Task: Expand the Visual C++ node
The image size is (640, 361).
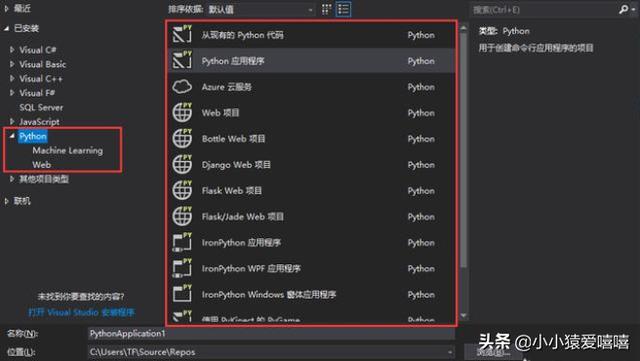Action: click(x=12, y=78)
